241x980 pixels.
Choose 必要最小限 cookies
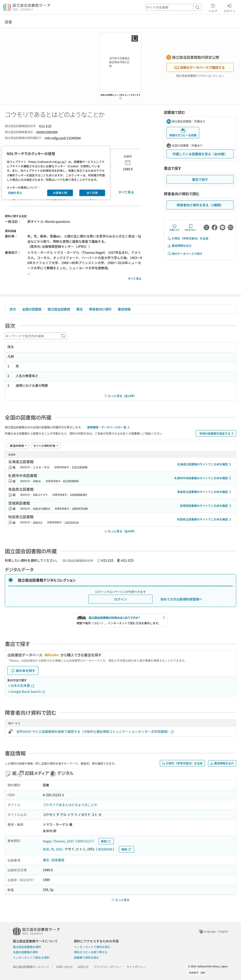point(60,193)
